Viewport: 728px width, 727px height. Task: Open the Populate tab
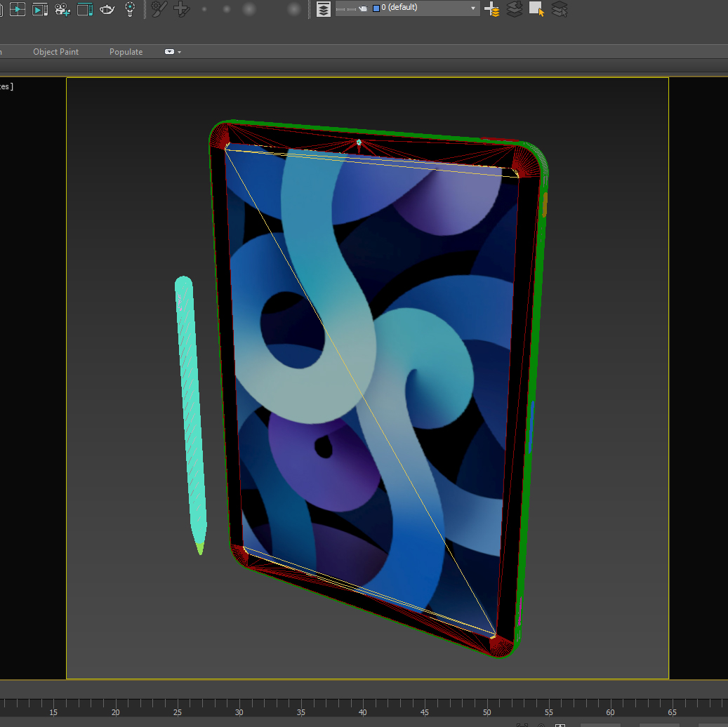tap(126, 52)
